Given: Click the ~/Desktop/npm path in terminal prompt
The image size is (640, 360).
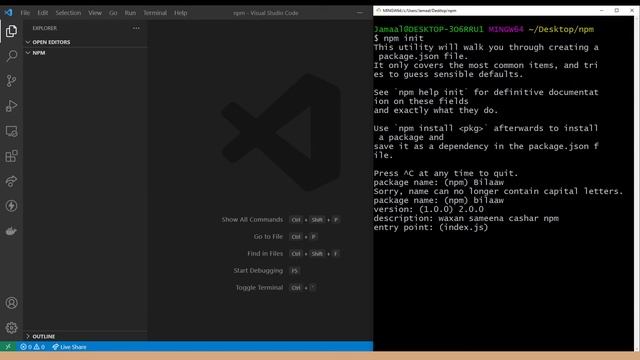Looking at the screenshot, I should (561, 29).
